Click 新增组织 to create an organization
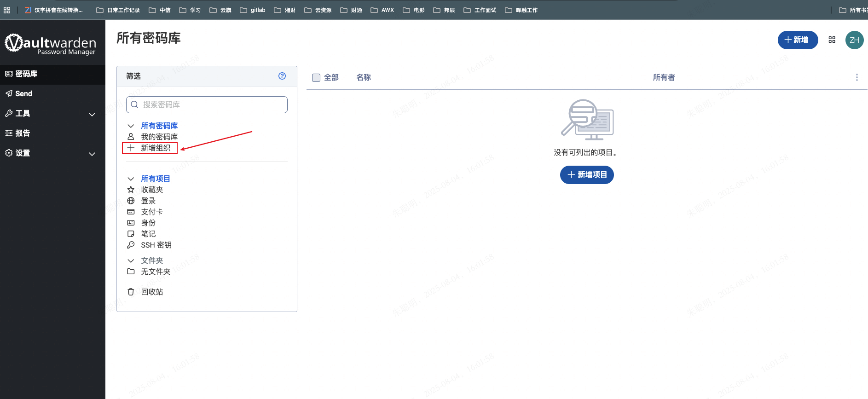Viewport: 868px width, 399px height. (x=155, y=148)
